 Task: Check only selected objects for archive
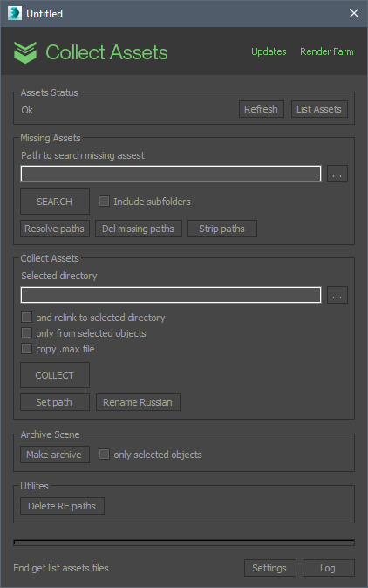pyautogui.click(x=104, y=455)
